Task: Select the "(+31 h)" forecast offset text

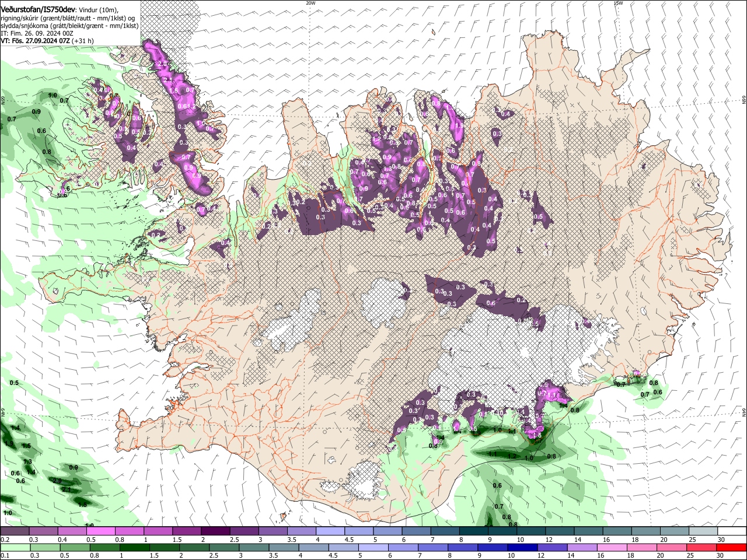Action: click(x=83, y=41)
